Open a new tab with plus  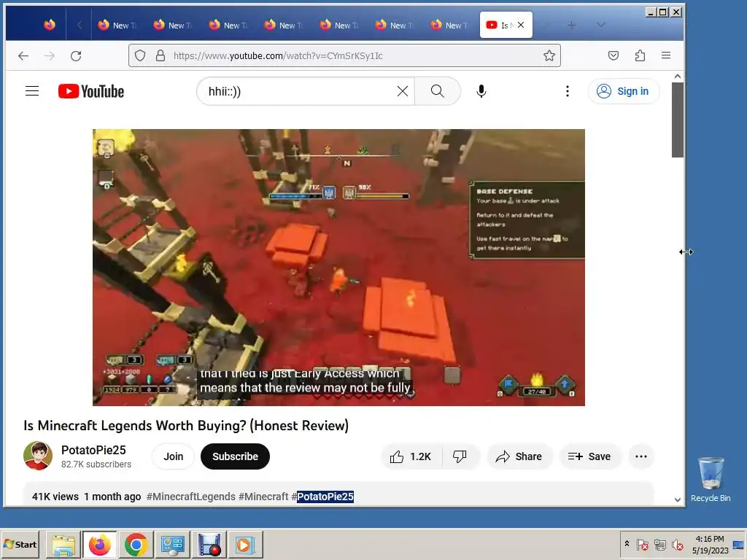pos(571,26)
